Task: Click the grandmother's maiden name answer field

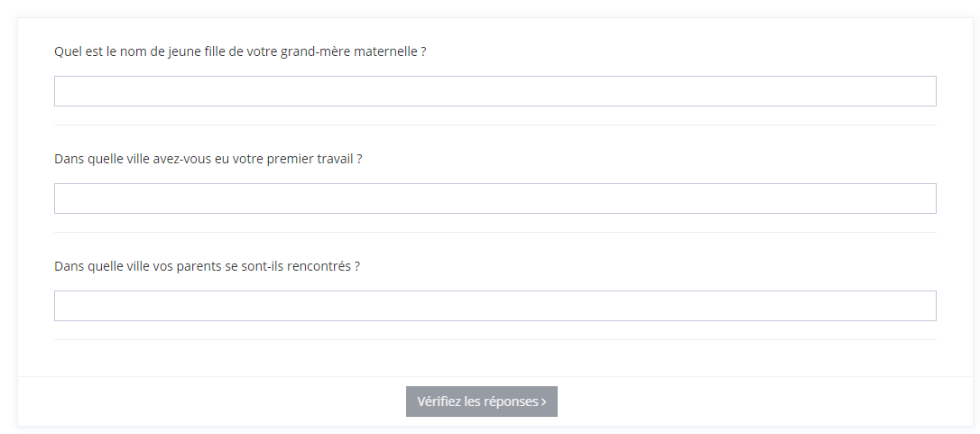Action: tap(495, 91)
